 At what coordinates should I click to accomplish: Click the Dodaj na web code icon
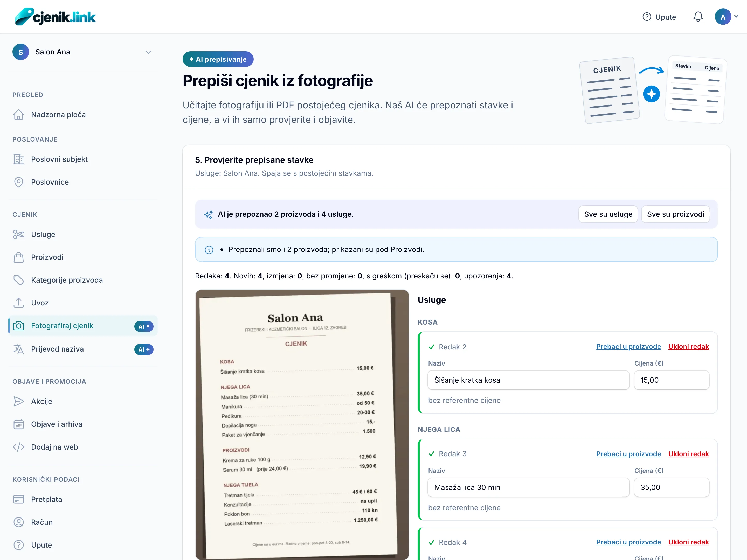[x=19, y=447]
